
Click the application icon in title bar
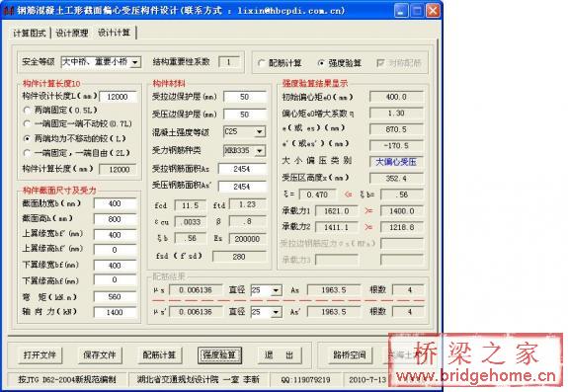[x=8, y=11]
